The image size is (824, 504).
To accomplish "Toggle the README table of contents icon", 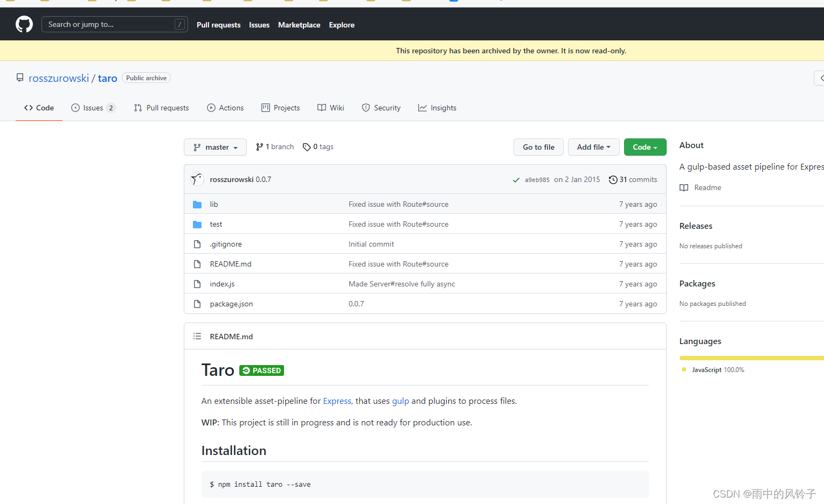I will tap(197, 336).
